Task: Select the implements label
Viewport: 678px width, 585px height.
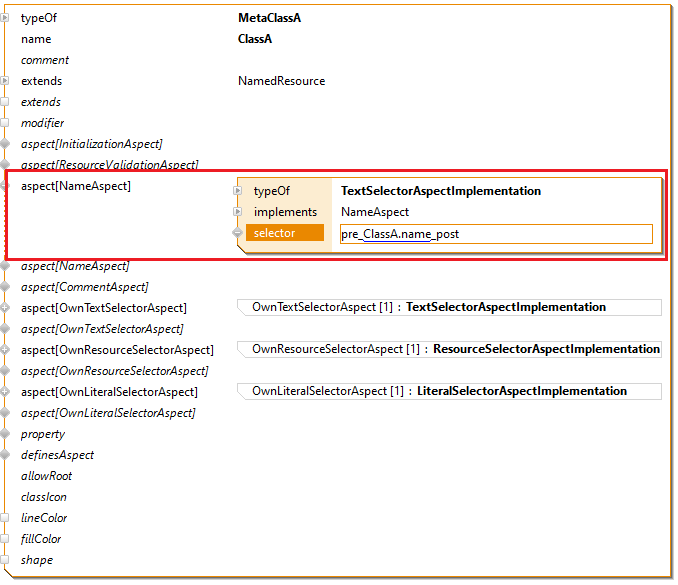Action: coord(285,212)
